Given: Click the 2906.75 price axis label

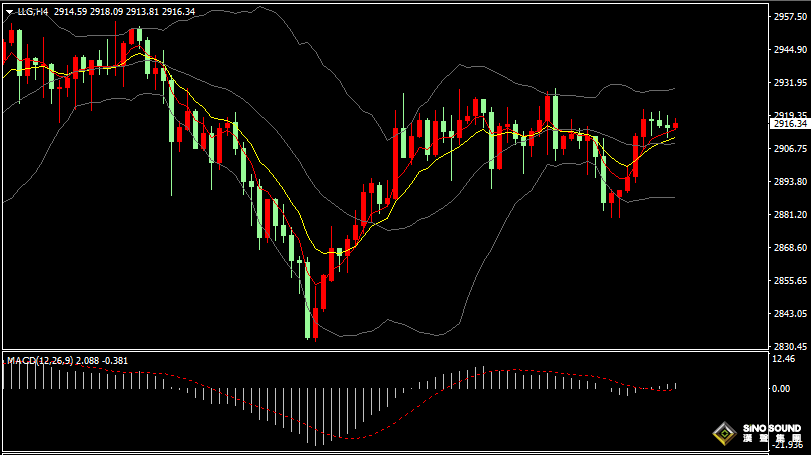Looking at the screenshot, I should coord(790,149).
